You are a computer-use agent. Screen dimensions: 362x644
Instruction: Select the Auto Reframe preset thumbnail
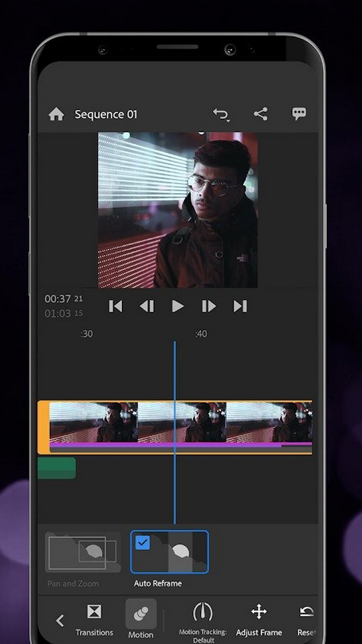pos(170,552)
